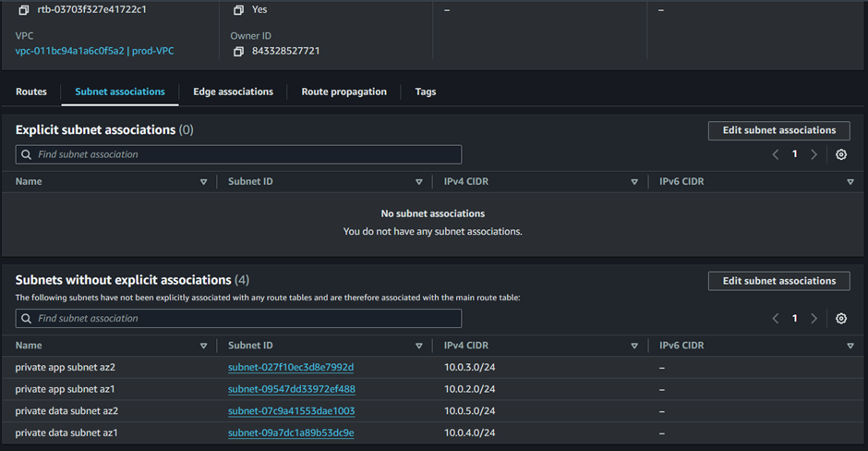Click the 'No subnet associations' message
Image resolution: width=868 pixels, height=451 pixels.
click(433, 213)
